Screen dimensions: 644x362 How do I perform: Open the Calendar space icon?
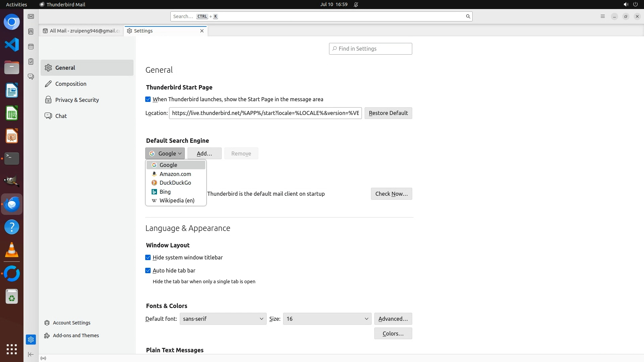[x=31, y=47]
